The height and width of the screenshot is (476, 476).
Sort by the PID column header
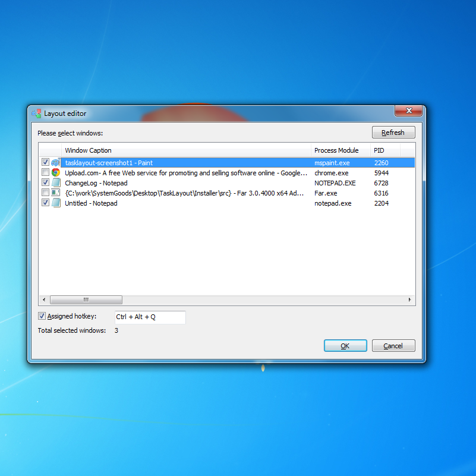385,150
